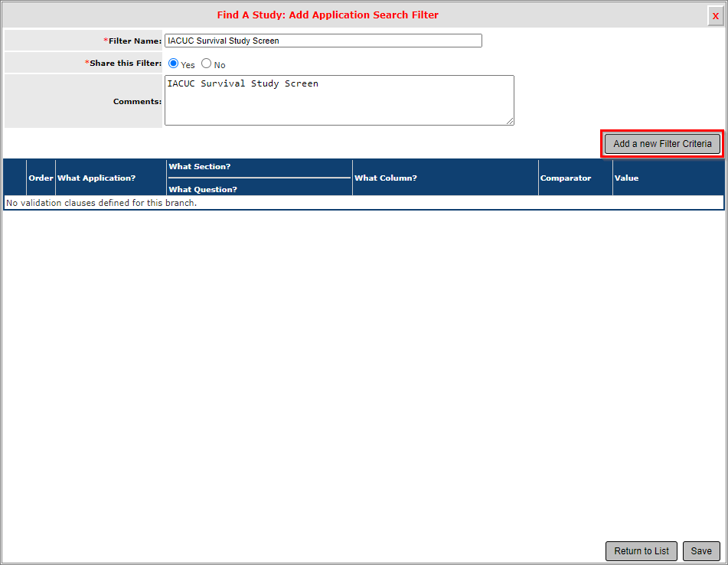The height and width of the screenshot is (565, 728).
Task: Click the 'No validation clauses defined' message
Action: coord(101,203)
